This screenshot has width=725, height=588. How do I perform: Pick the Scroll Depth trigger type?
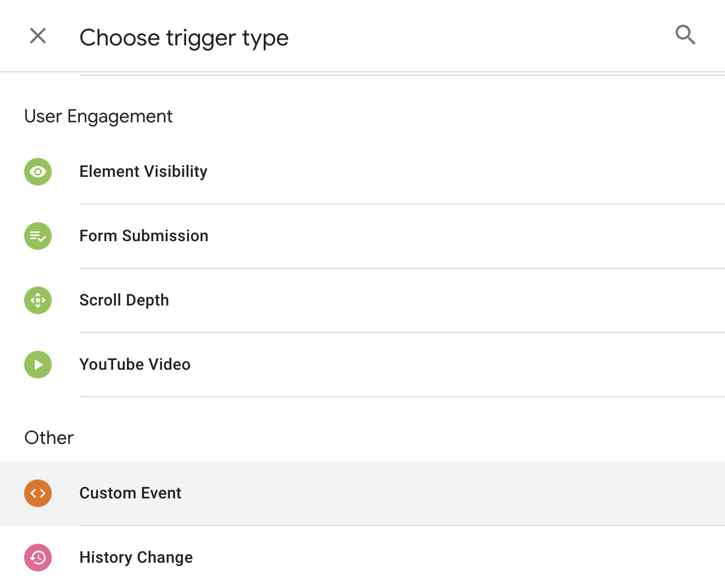[362, 300]
